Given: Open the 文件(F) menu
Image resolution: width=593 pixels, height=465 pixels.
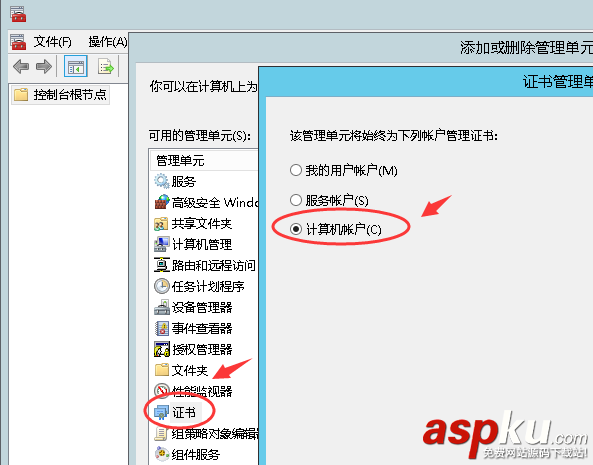Looking at the screenshot, I should 52,42.
